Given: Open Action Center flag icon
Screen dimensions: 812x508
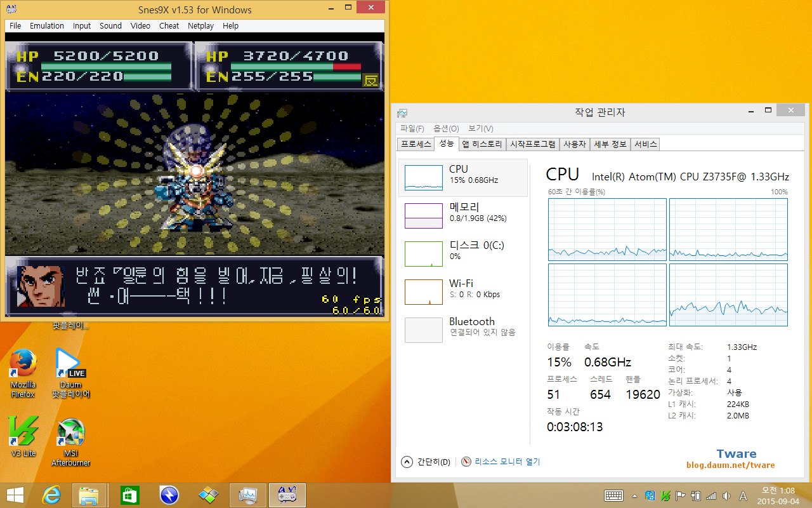Looking at the screenshot, I should click(x=681, y=495).
